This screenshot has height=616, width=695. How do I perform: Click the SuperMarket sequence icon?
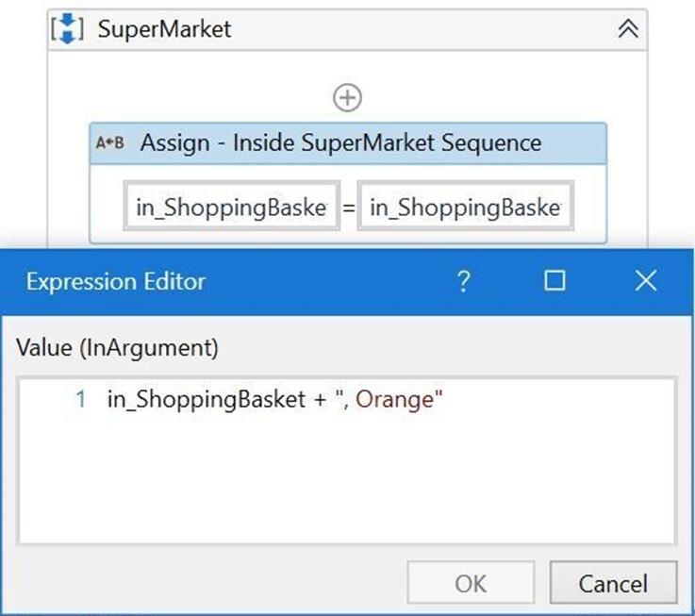click(x=67, y=29)
